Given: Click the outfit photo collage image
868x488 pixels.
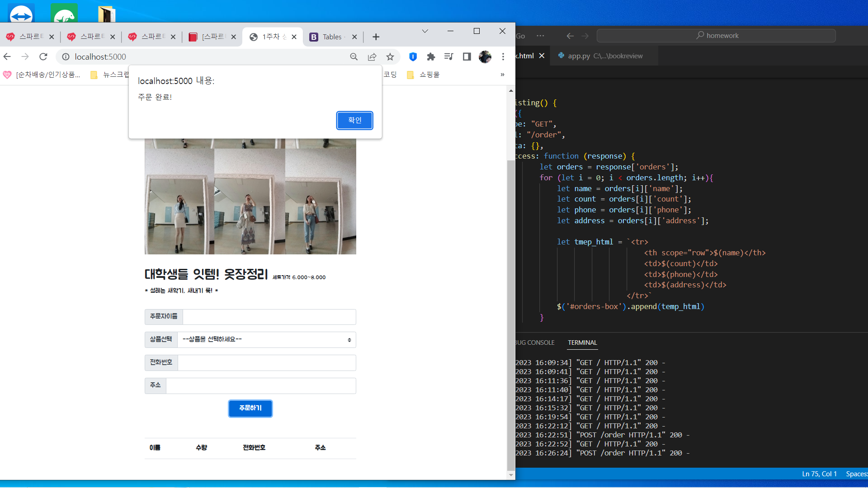Looking at the screenshot, I should (250, 197).
